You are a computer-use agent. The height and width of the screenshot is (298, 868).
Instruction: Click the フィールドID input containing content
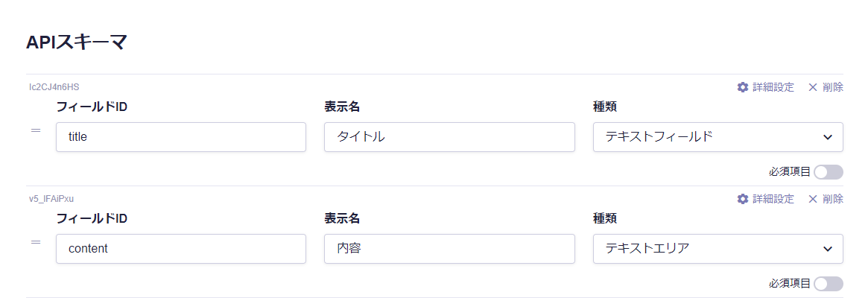click(181, 249)
